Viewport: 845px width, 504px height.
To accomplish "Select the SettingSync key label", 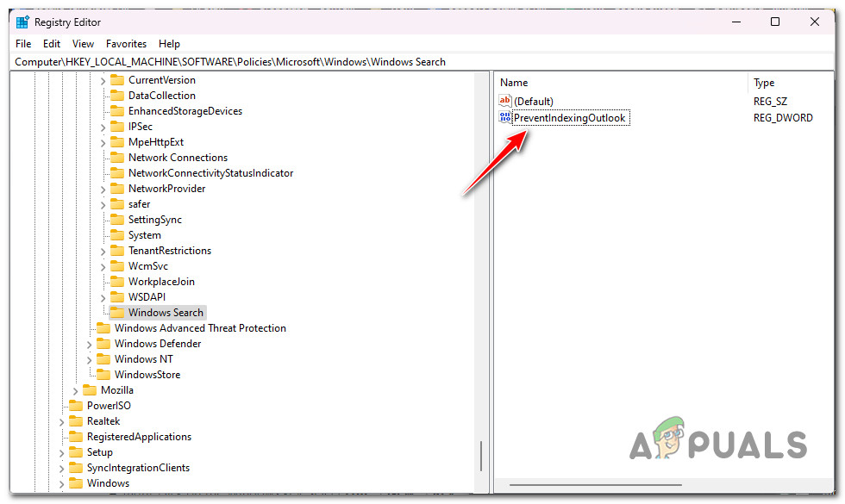I will coord(155,220).
